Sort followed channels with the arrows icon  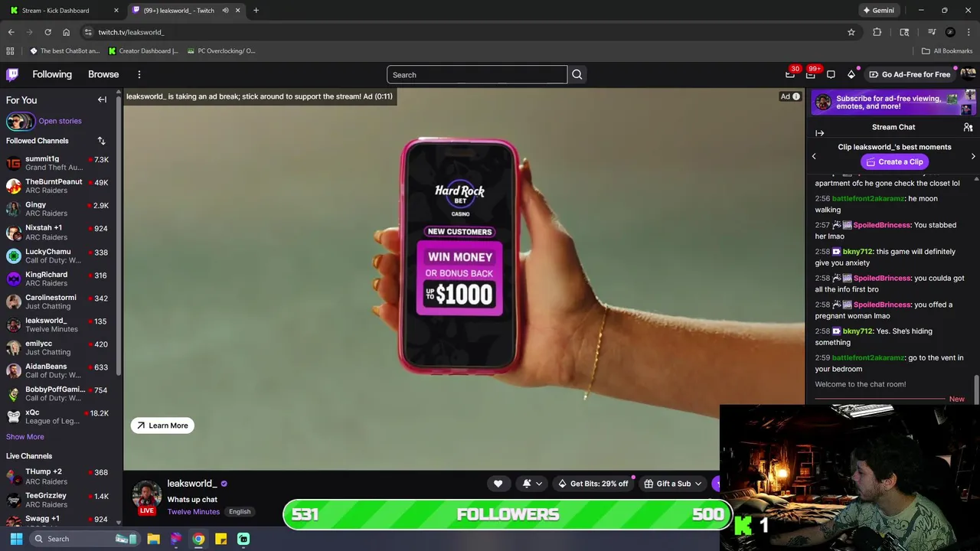(x=101, y=141)
